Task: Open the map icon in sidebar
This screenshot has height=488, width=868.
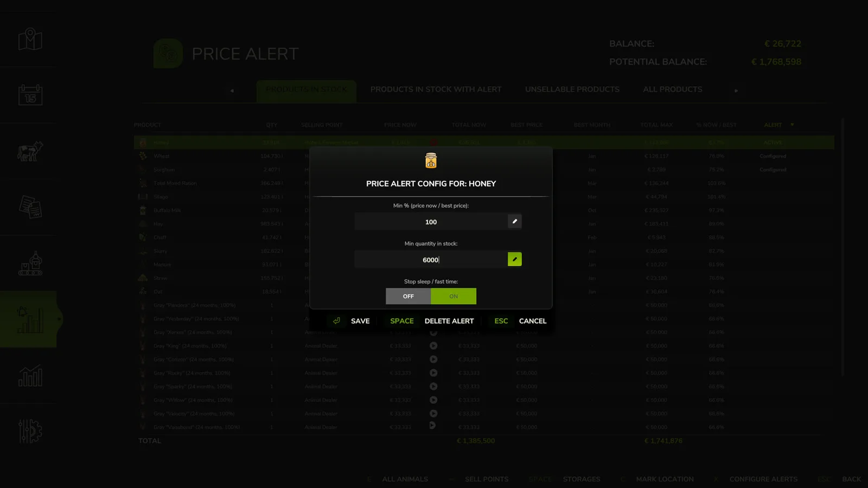Action: (x=30, y=40)
